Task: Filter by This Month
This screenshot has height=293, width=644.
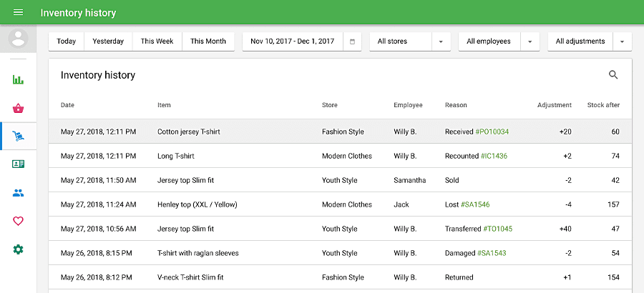Action: (x=208, y=41)
